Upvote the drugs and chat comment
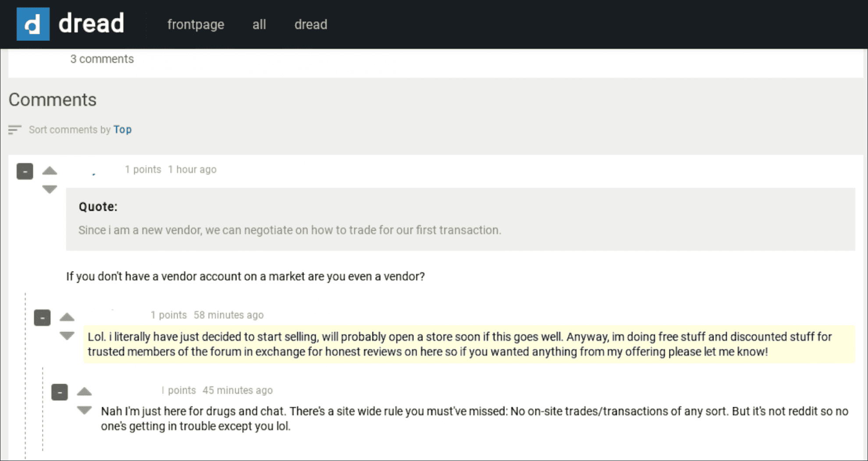 pos(84,391)
